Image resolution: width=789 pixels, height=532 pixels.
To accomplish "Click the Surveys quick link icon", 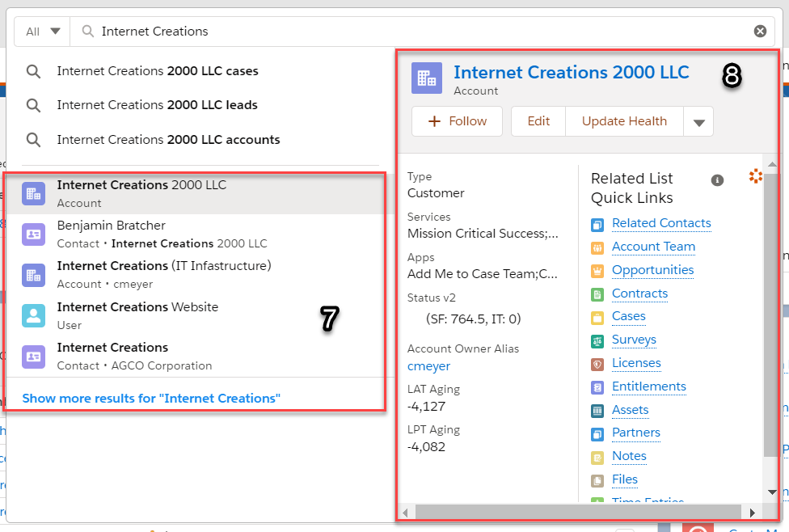I will click(596, 340).
